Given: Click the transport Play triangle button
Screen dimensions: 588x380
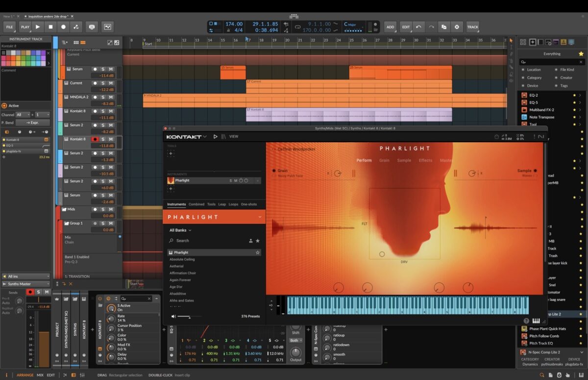Looking at the screenshot, I should click(x=38, y=27).
